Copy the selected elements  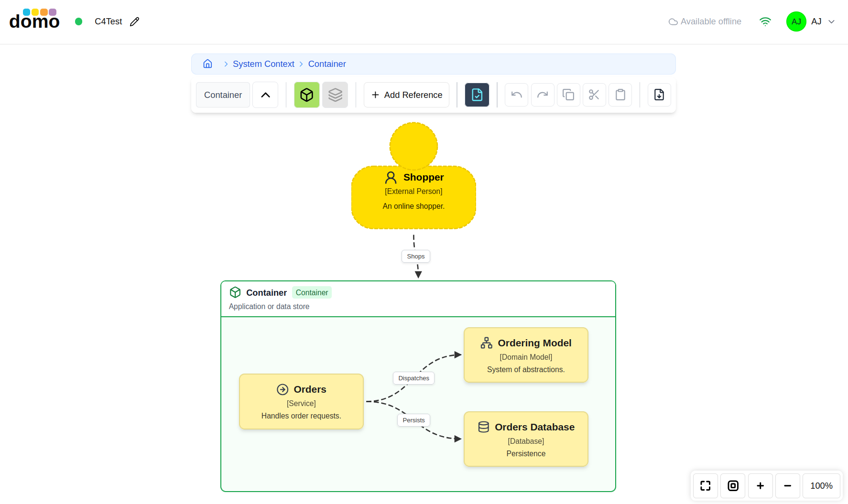pyautogui.click(x=568, y=95)
